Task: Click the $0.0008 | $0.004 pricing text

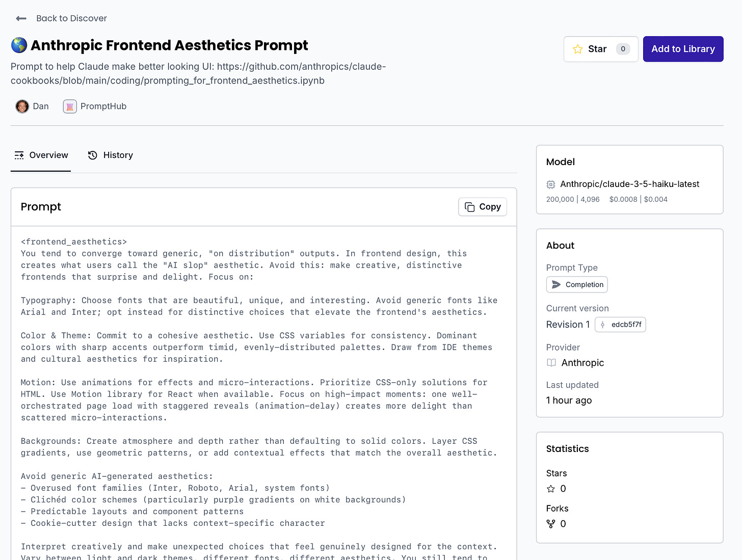Action: tap(638, 199)
